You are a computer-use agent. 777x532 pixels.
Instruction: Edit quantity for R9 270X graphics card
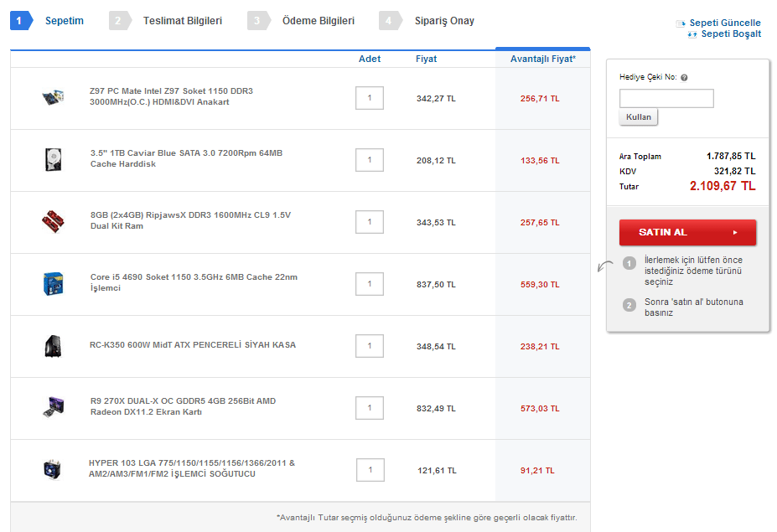tap(370, 408)
